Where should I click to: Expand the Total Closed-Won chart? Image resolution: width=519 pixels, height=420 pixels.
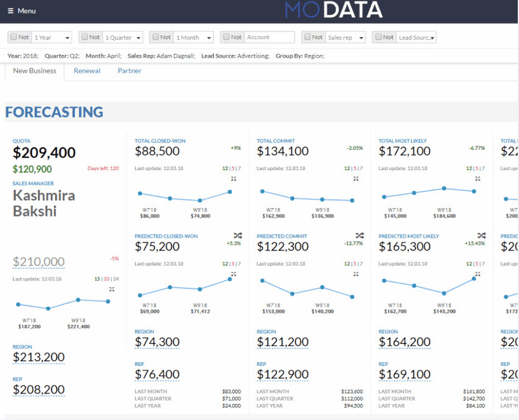point(233,179)
